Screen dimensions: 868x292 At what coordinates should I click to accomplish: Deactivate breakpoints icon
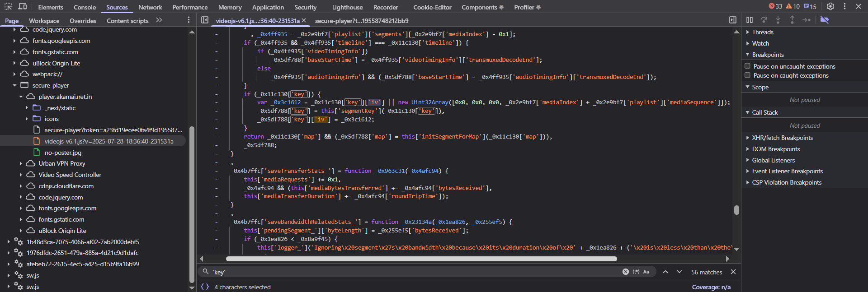[x=825, y=20]
